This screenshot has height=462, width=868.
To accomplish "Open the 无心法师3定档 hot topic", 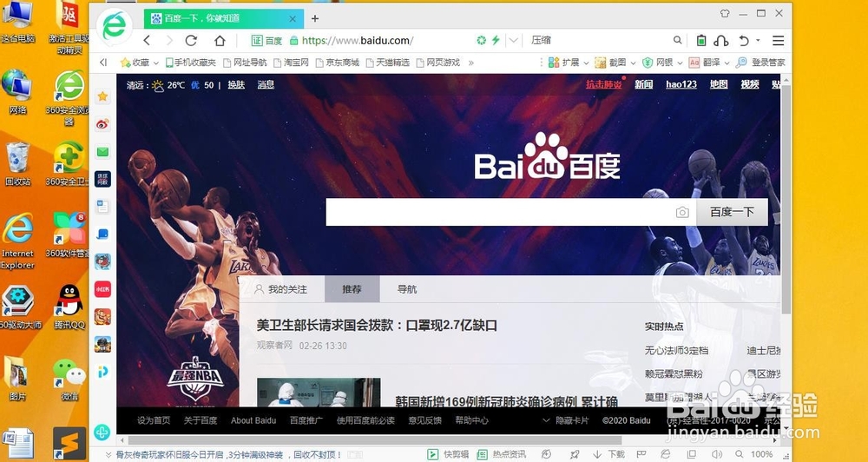I will pos(676,351).
